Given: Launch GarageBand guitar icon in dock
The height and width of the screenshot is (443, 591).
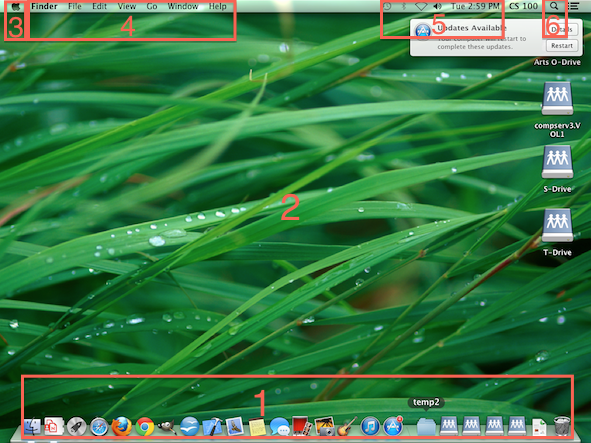Looking at the screenshot, I should click(347, 427).
